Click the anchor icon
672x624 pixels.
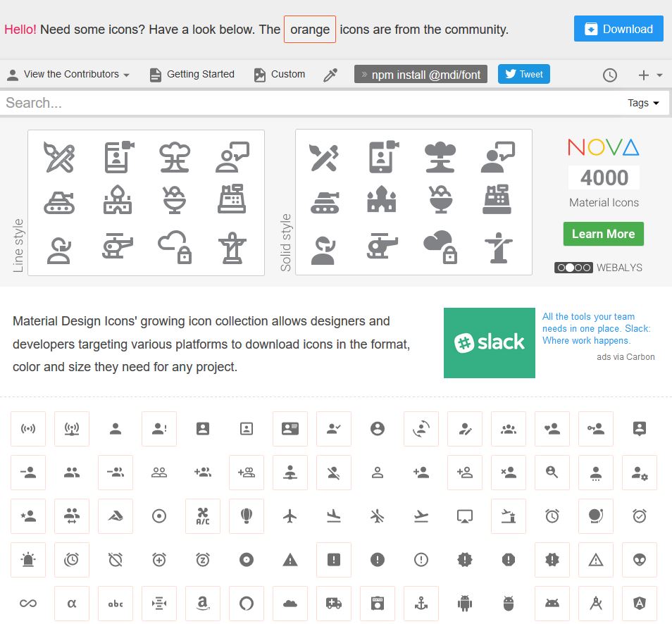(x=421, y=604)
